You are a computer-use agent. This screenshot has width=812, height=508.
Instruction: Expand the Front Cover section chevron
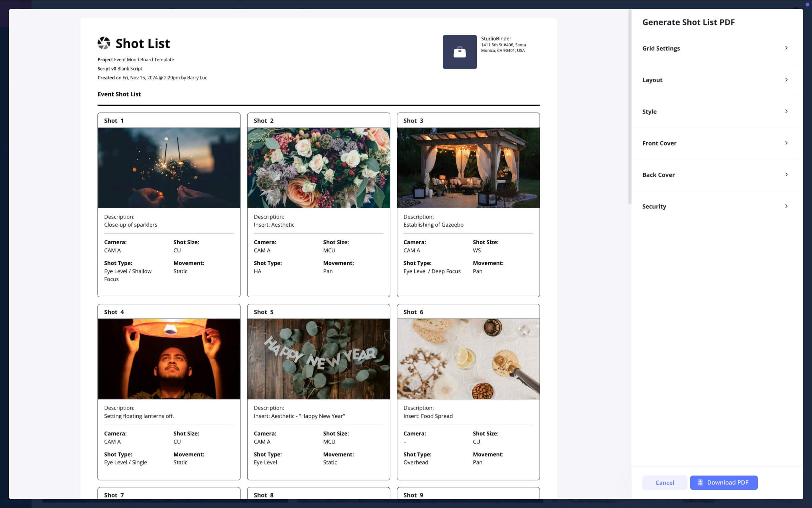click(x=786, y=143)
